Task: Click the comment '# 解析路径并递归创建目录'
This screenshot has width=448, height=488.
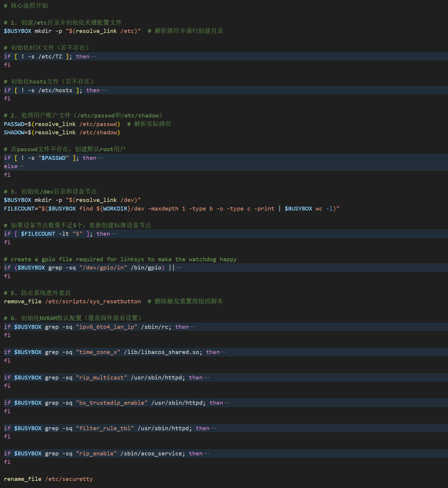Action: click(x=185, y=31)
